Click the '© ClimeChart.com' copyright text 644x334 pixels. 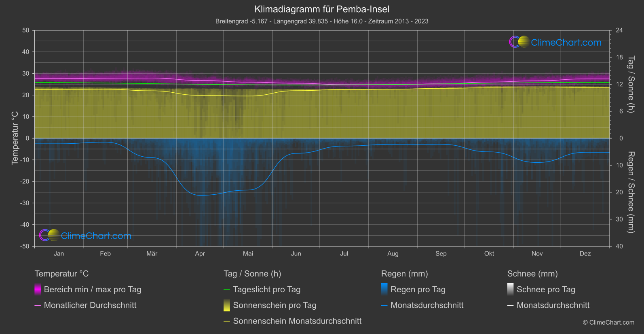pos(608,322)
